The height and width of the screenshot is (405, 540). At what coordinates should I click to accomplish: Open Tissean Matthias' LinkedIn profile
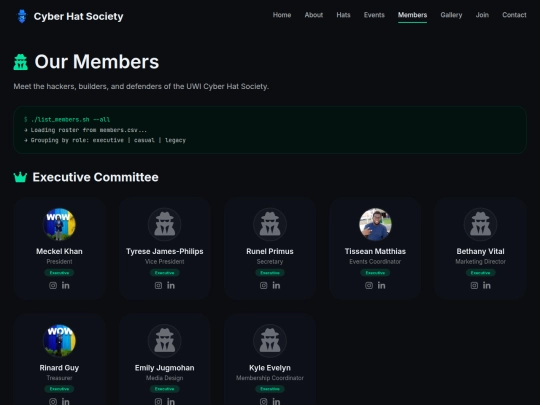[382, 285]
